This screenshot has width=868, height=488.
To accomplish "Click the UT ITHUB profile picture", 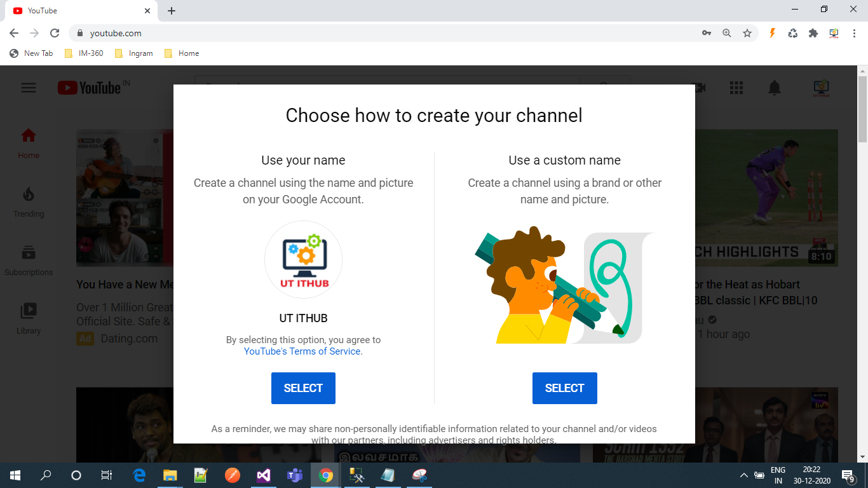I will pos(304,259).
